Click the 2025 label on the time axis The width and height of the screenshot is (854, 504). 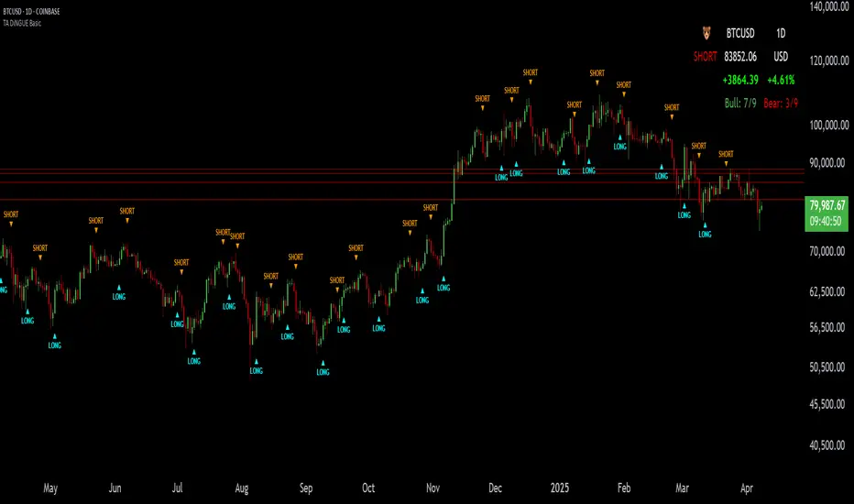point(559,488)
